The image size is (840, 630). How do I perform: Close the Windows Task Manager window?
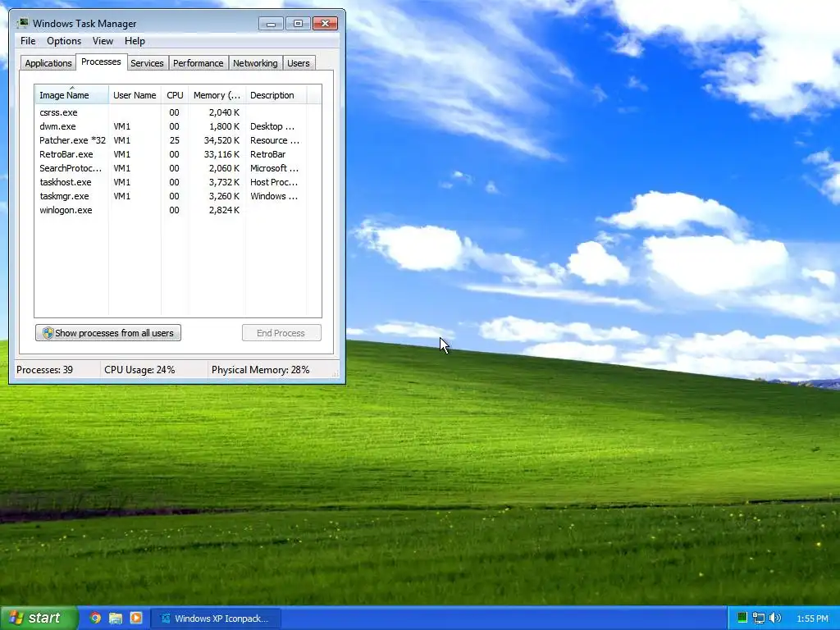[x=325, y=24]
